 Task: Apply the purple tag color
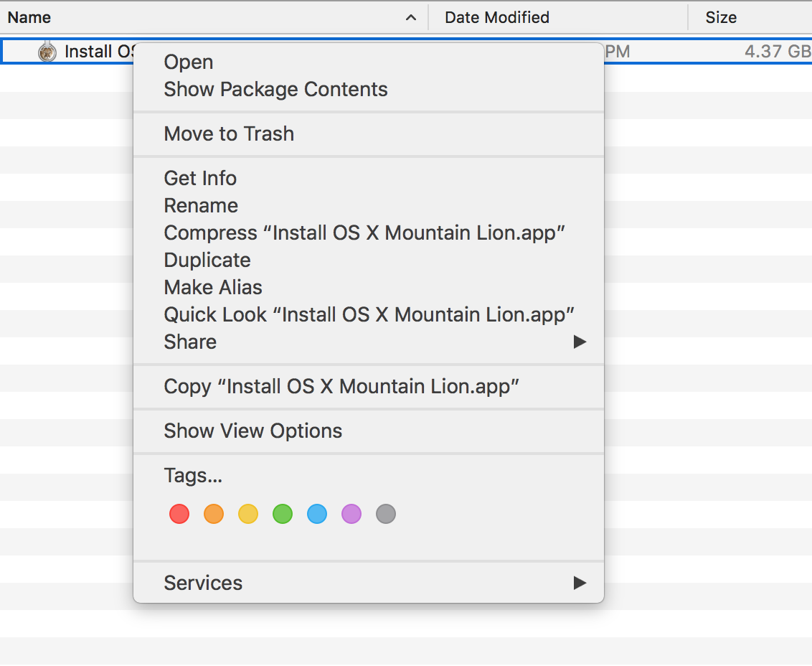(x=351, y=514)
